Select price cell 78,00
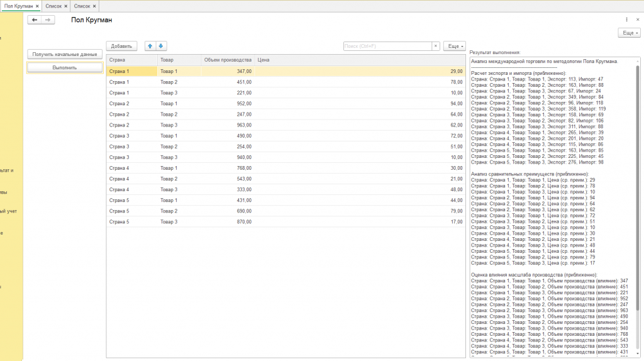 [x=360, y=82]
